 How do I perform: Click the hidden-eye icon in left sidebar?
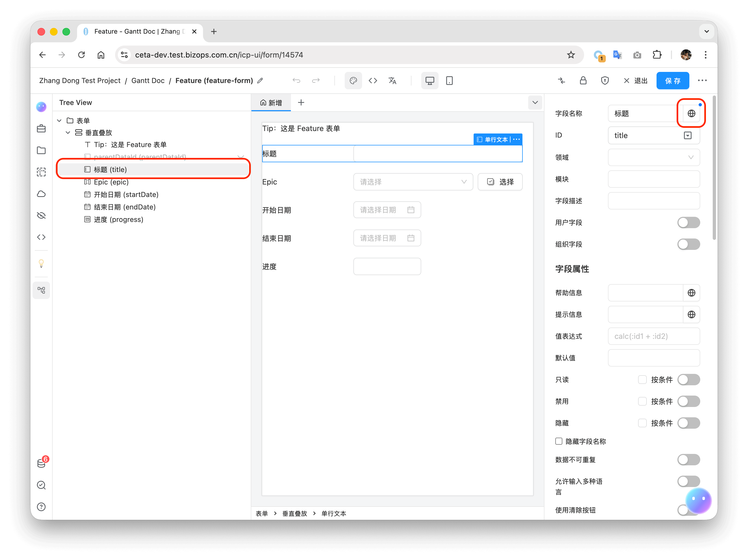point(41,215)
